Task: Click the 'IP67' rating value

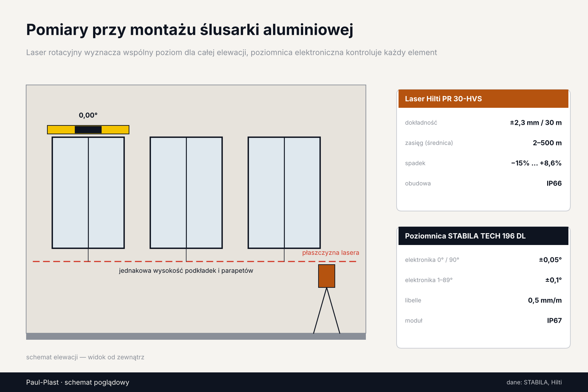Action: click(x=554, y=320)
